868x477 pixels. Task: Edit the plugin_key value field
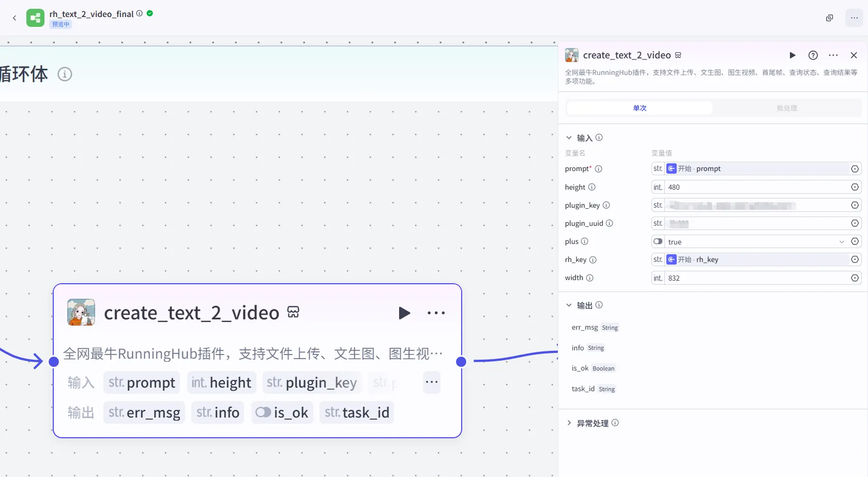(x=757, y=205)
